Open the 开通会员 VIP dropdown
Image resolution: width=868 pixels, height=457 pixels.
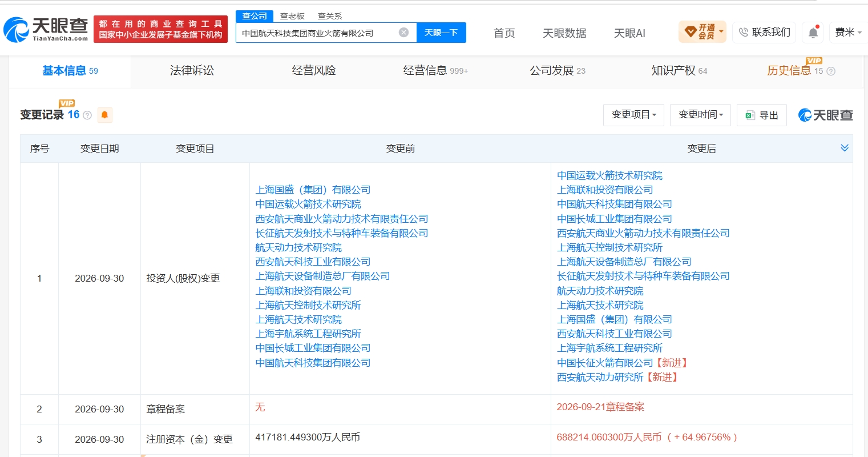tap(703, 32)
